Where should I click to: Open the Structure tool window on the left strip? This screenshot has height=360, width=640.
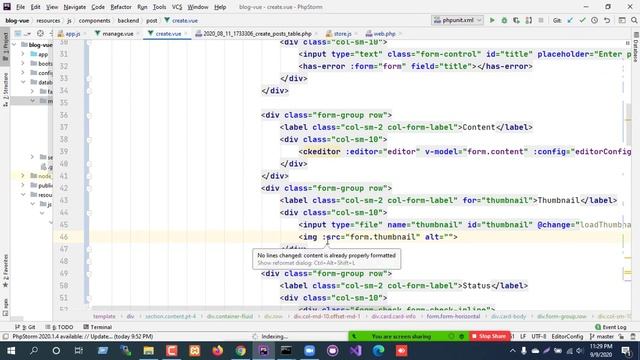tap(5, 90)
